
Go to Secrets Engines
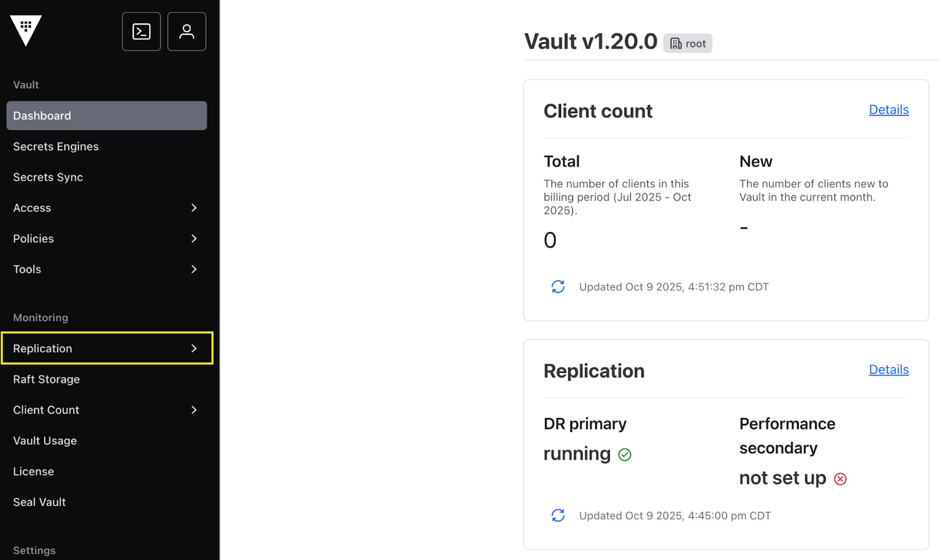(56, 147)
